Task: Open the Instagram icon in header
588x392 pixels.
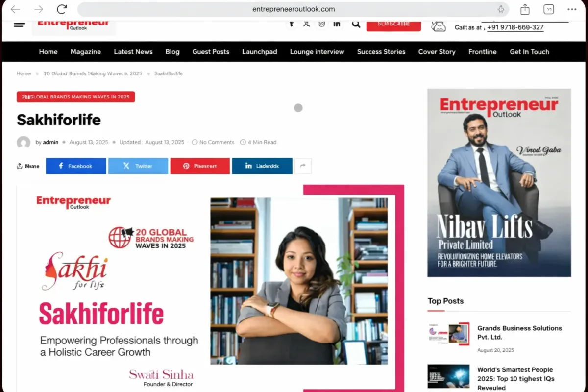Action: [x=322, y=24]
